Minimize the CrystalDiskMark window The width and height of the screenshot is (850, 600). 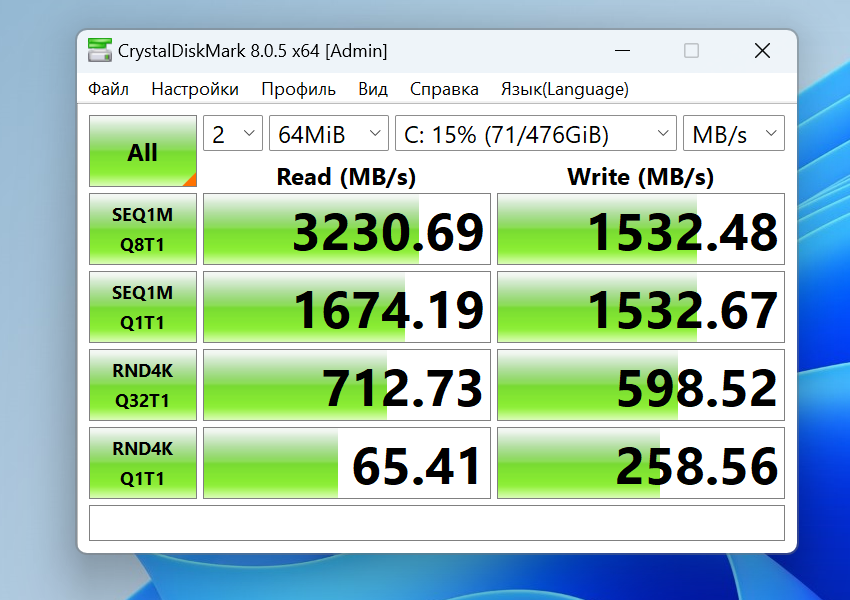coord(622,51)
